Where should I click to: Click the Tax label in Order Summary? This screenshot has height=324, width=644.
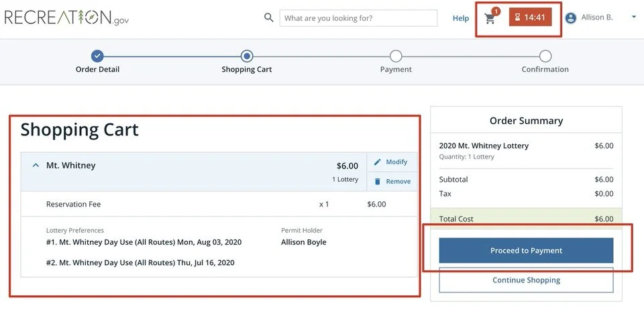point(445,194)
